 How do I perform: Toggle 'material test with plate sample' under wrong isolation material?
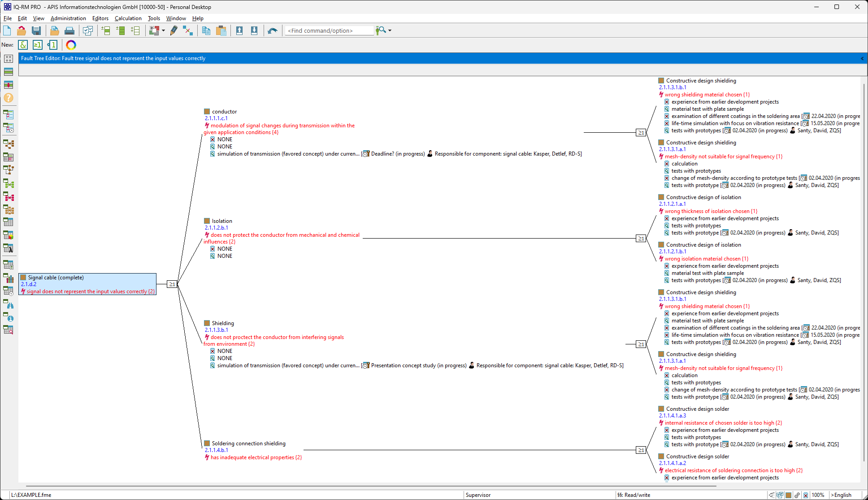tap(667, 273)
